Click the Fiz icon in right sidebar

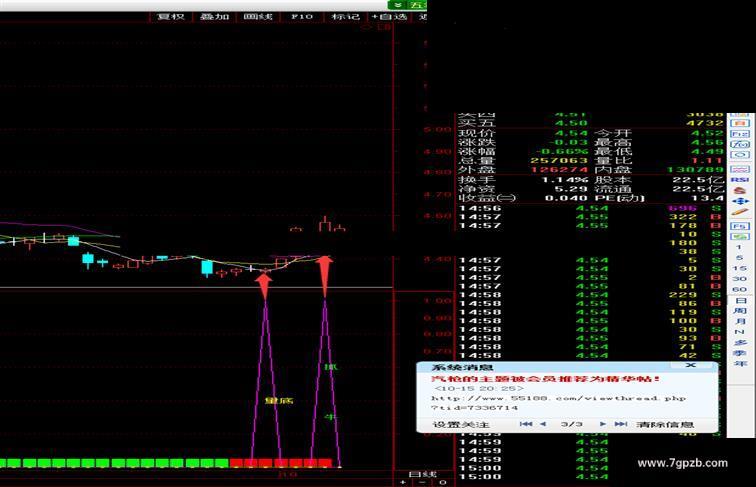pos(740,134)
